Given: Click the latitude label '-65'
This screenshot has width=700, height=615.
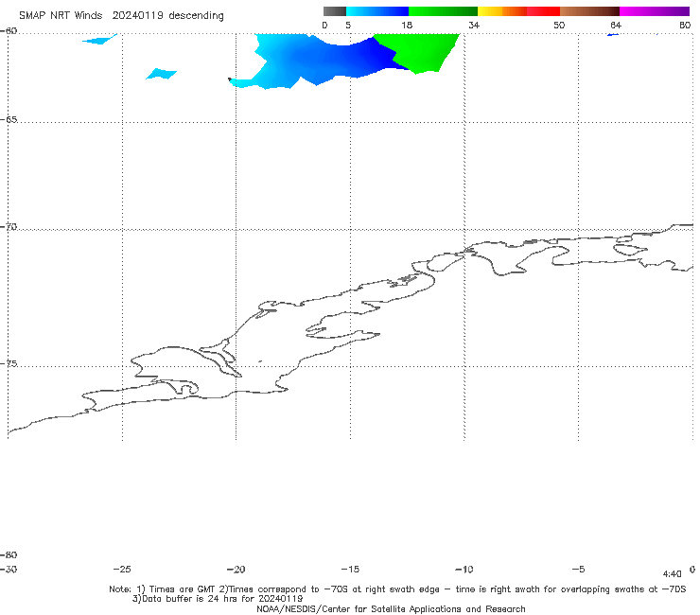Looking at the screenshot, I should point(9,120).
